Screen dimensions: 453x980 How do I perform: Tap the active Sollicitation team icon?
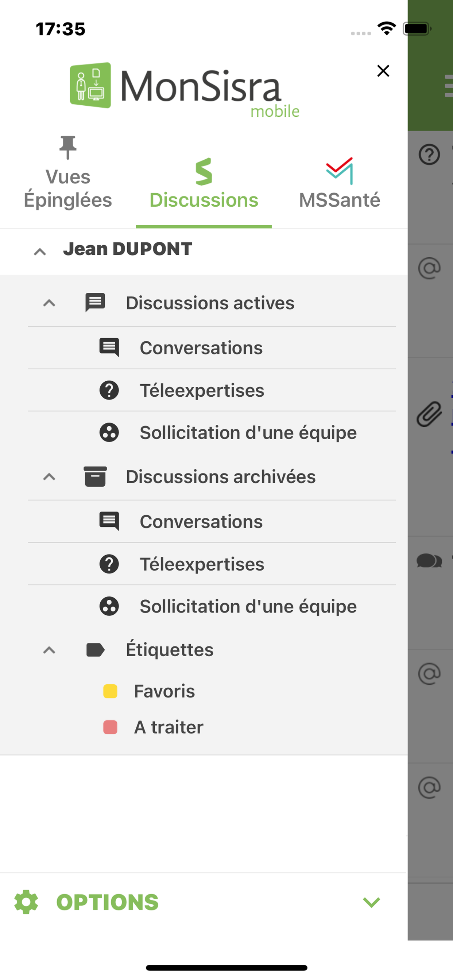(x=109, y=432)
